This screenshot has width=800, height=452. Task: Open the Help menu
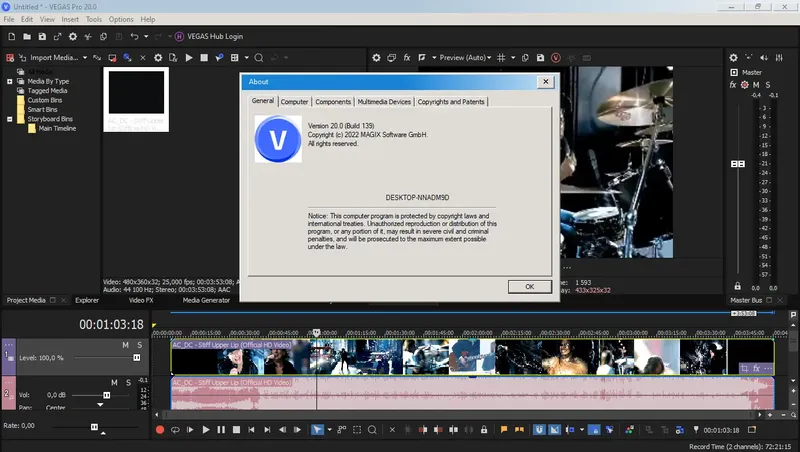tap(148, 19)
